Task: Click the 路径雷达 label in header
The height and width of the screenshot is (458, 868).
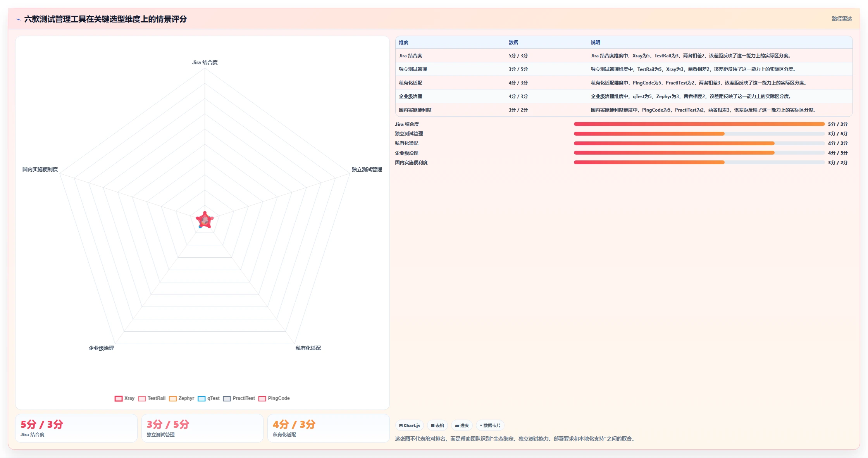Action: click(842, 19)
